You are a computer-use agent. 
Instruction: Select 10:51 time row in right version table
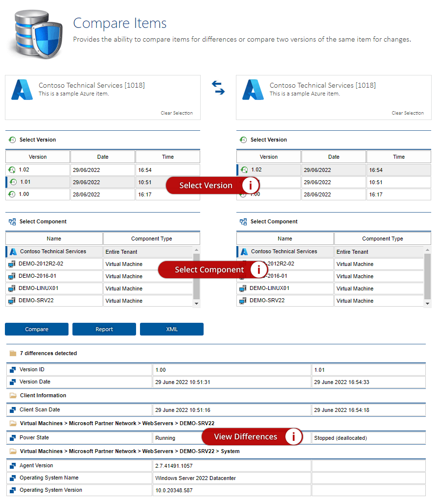[334, 182]
